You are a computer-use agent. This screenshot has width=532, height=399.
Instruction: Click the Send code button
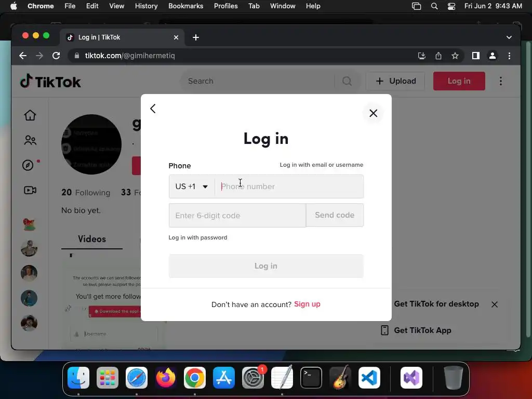[335, 215]
